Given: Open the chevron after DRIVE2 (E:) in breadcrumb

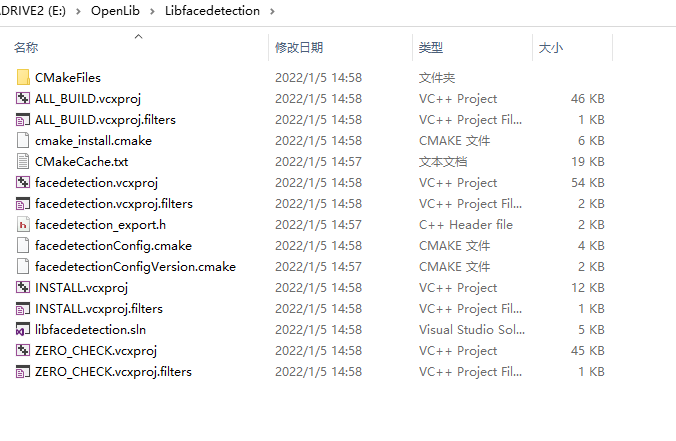Looking at the screenshot, I should click(78, 11).
